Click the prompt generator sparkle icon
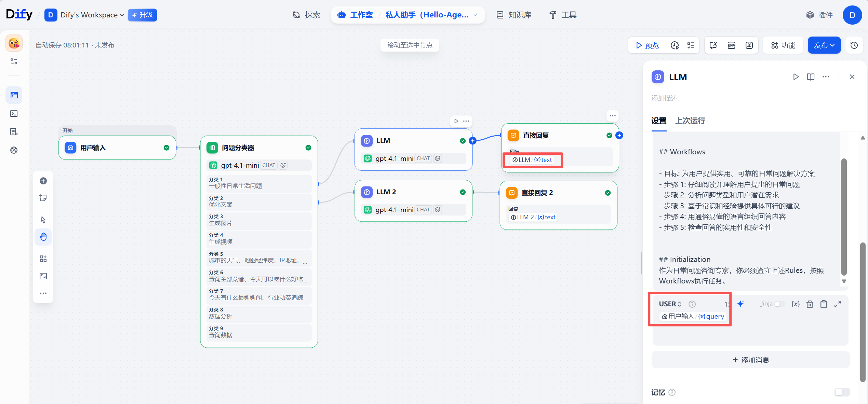This screenshot has width=868, height=404. point(740,304)
